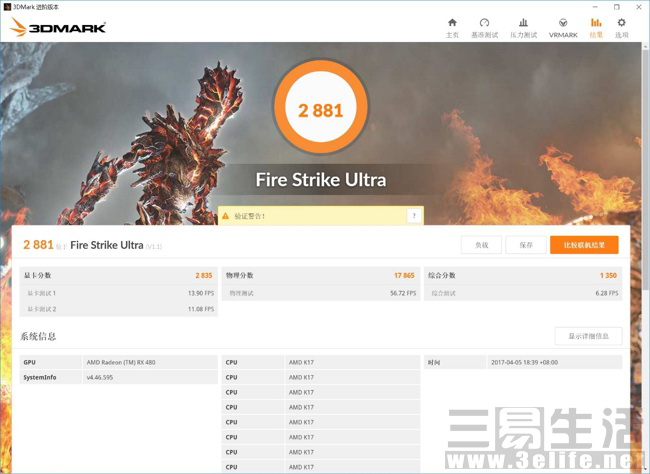
Task: Click the GPU label cell
Action: coord(50,362)
